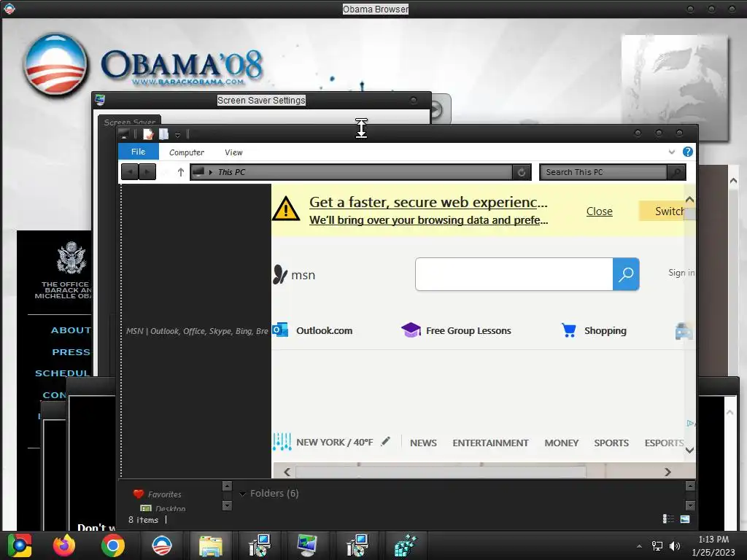Click navigation pane scroll up arrow
This screenshot has width=747, height=560.
tap(227, 486)
